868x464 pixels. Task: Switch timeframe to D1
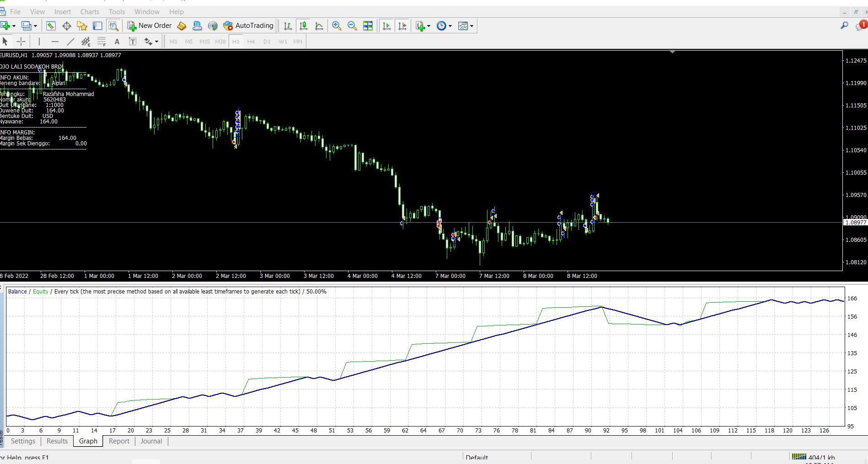click(x=267, y=42)
